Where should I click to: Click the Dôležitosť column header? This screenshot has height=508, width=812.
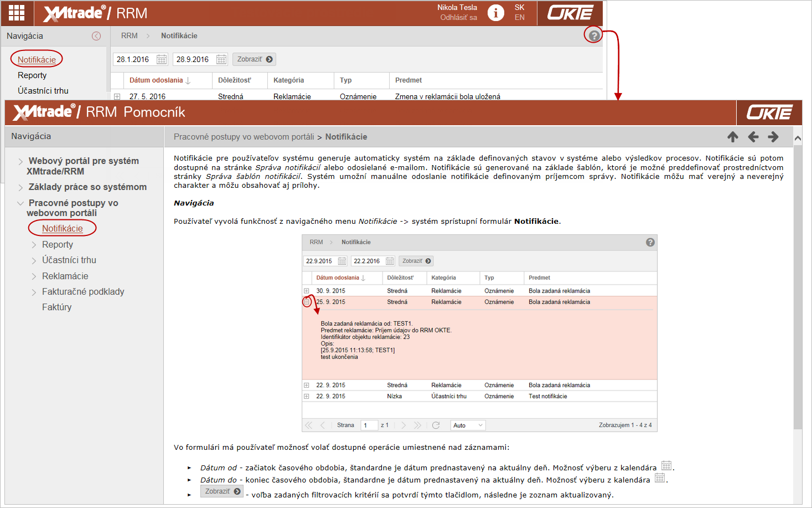235,80
